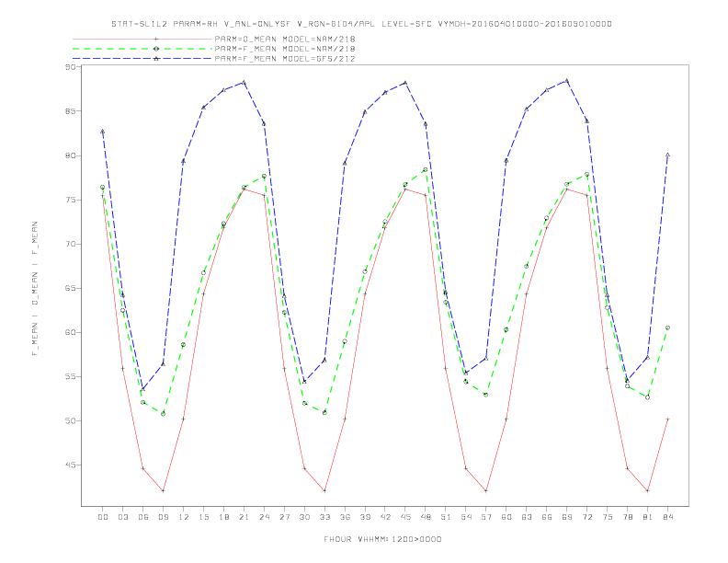Click x-axis tick label 03
The height and width of the screenshot is (563, 728).
click(x=122, y=517)
